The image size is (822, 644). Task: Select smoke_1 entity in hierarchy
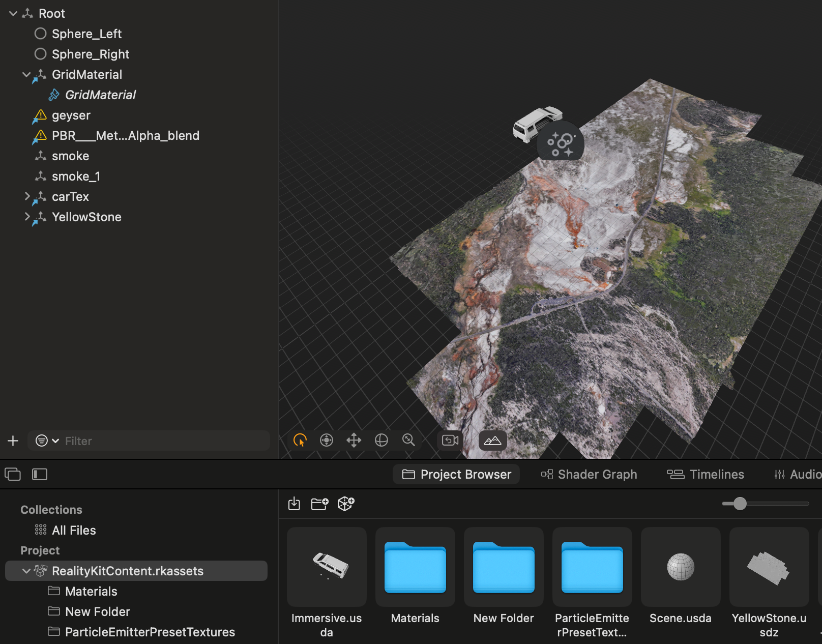pos(76,176)
